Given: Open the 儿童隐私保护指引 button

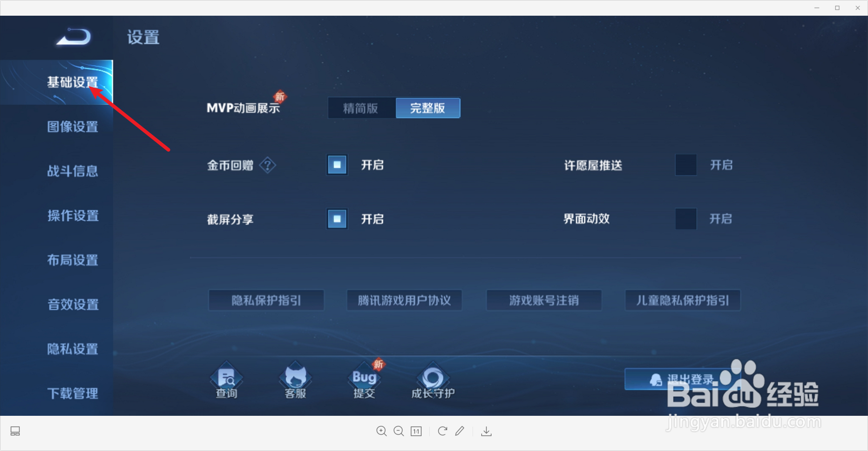Looking at the screenshot, I should point(683,300).
